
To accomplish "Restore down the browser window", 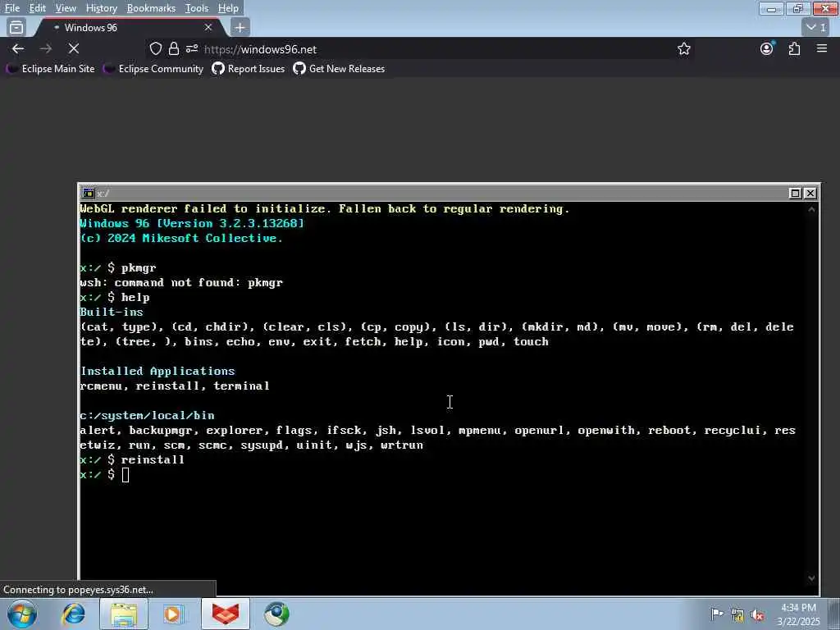I will point(798,8).
